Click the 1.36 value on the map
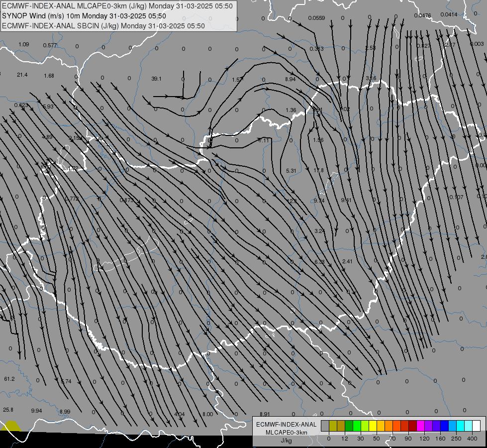This screenshot has width=487, height=448. [291, 110]
